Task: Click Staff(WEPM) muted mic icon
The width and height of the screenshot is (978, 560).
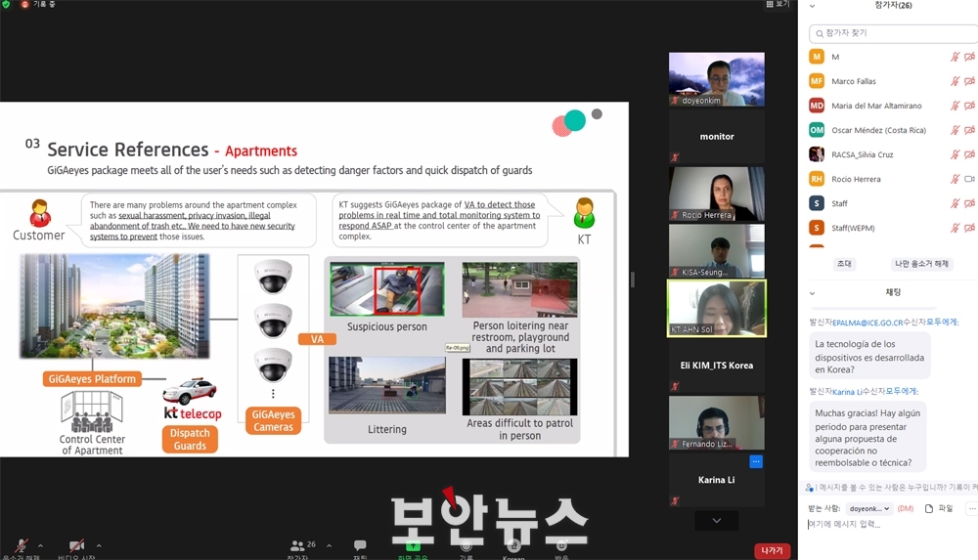Action: click(x=955, y=228)
